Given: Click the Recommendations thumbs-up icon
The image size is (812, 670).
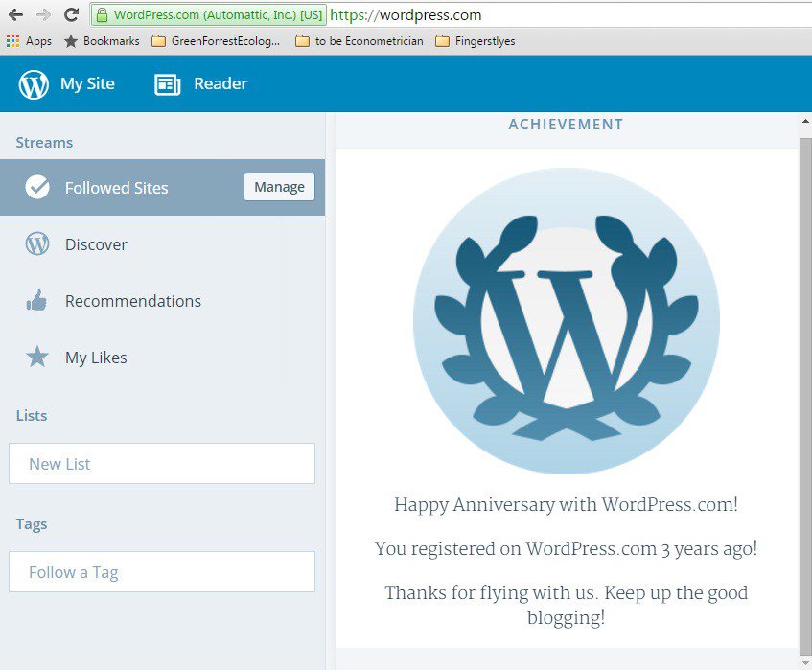Looking at the screenshot, I should click(x=36, y=300).
